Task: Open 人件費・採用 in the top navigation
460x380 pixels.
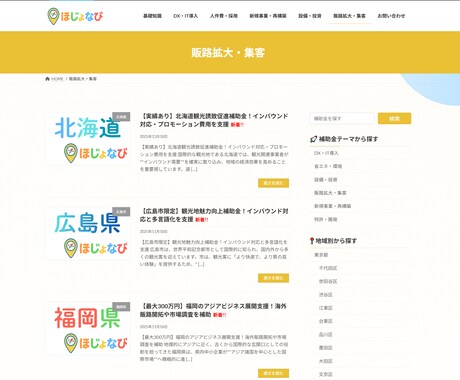Action: [x=224, y=16]
